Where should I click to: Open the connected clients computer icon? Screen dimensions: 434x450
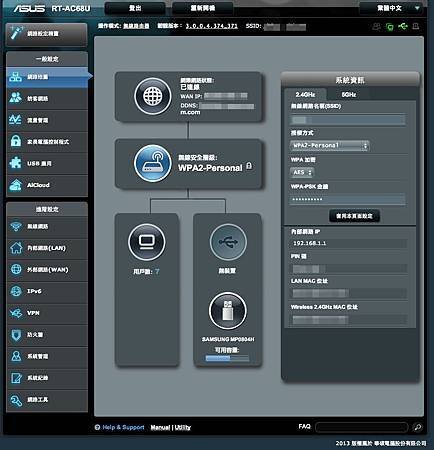pos(146,242)
